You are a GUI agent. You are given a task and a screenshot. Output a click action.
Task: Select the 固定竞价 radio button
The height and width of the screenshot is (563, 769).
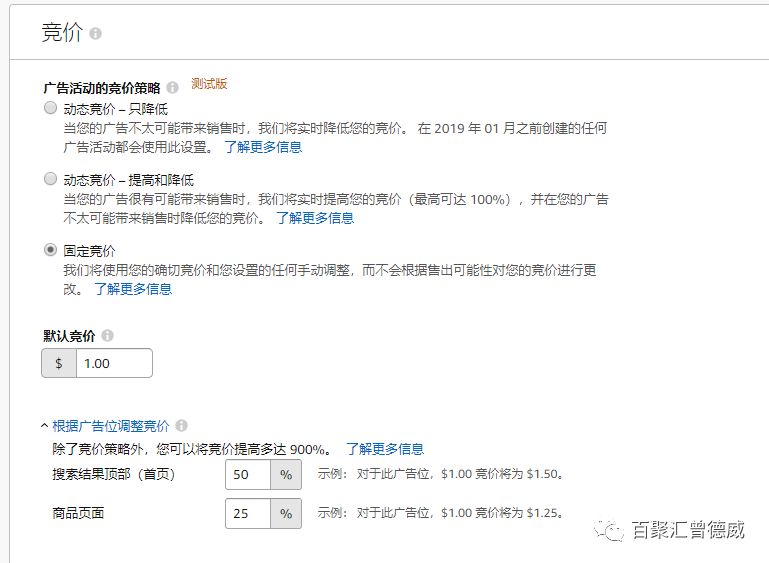pyautogui.click(x=50, y=250)
